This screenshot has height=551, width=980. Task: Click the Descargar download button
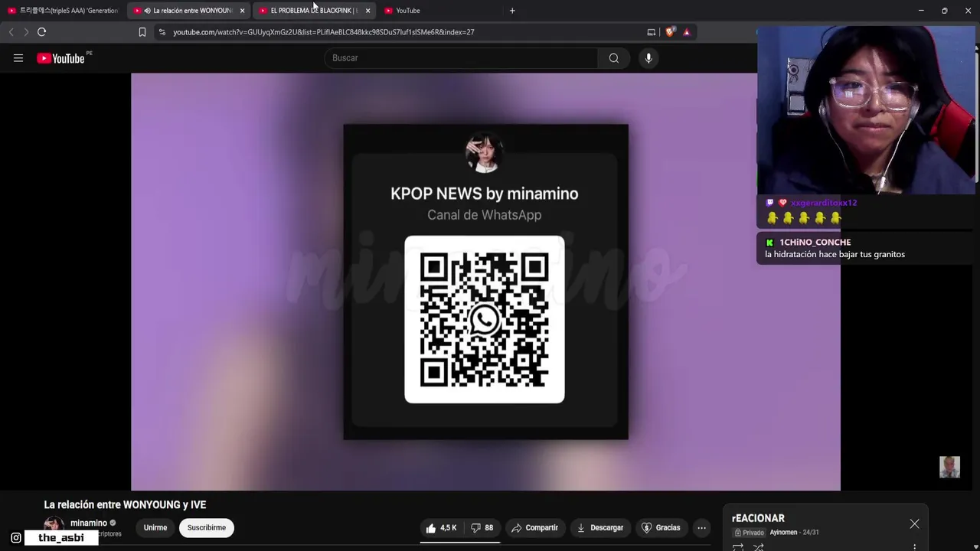pos(600,528)
